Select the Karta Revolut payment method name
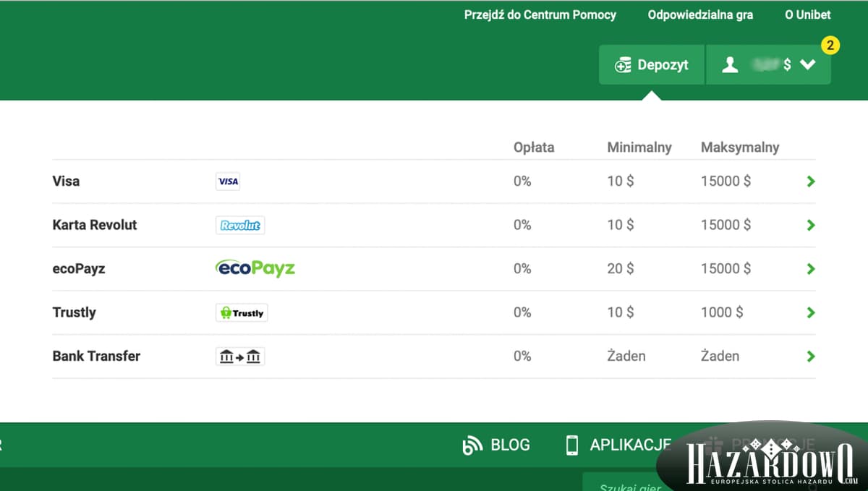 (x=95, y=225)
